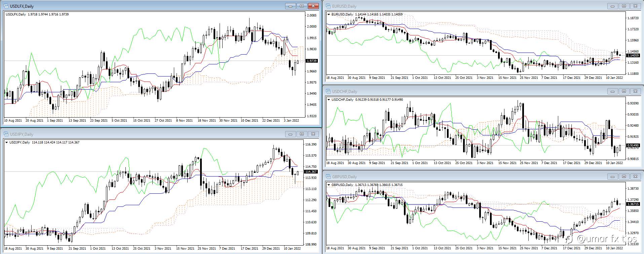The width and height of the screenshot is (644, 254).
Task: Expand the triangle beside USDJPY,Daily label
Action: (7, 142)
